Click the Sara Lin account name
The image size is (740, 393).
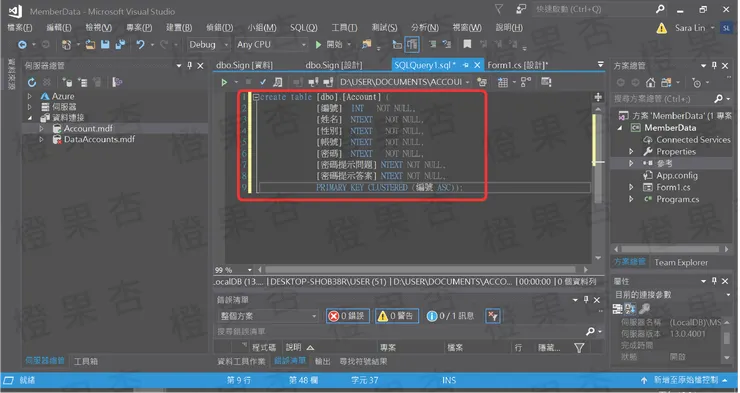690,28
